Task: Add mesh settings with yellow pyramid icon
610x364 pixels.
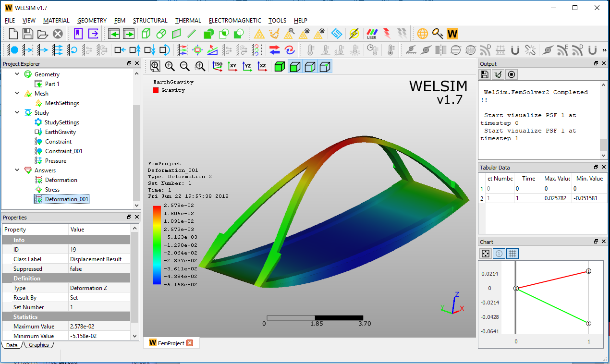Action: pyautogui.click(x=259, y=34)
